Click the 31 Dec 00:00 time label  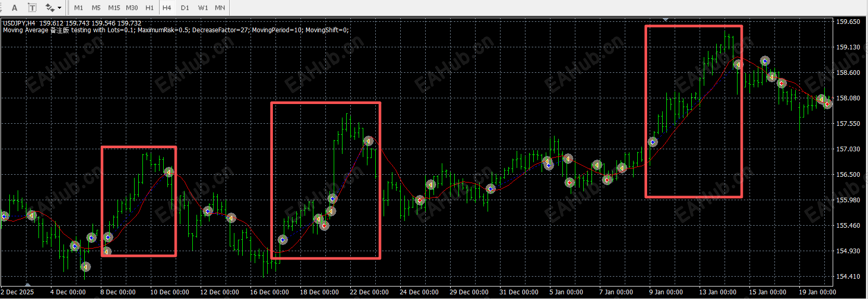click(519, 292)
